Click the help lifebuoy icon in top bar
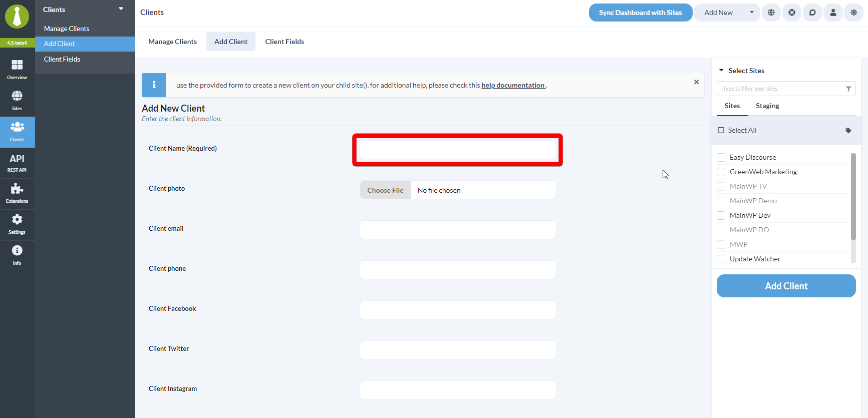 (792, 13)
